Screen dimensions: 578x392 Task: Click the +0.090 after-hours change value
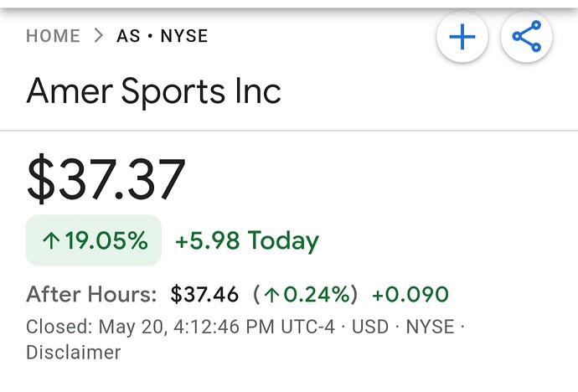tap(410, 294)
